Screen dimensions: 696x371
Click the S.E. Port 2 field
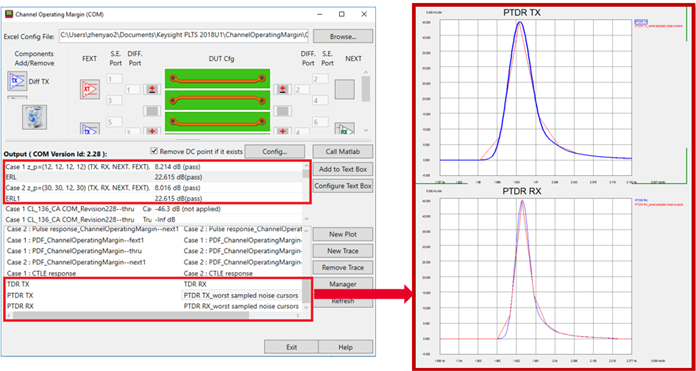point(320,79)
